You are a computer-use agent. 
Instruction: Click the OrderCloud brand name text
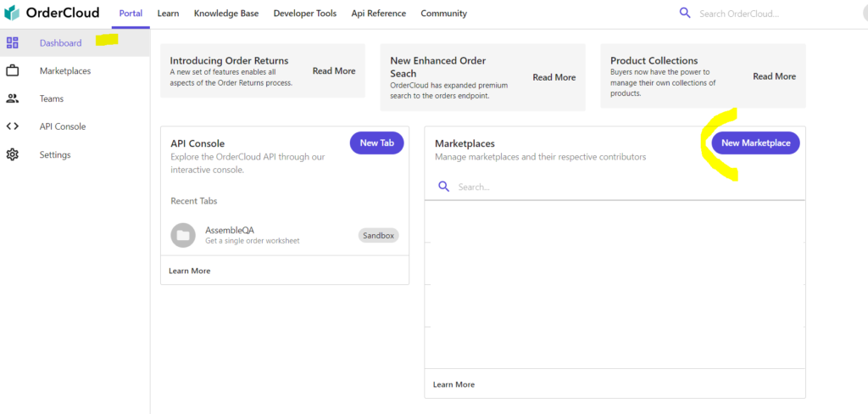pos(63,13)
